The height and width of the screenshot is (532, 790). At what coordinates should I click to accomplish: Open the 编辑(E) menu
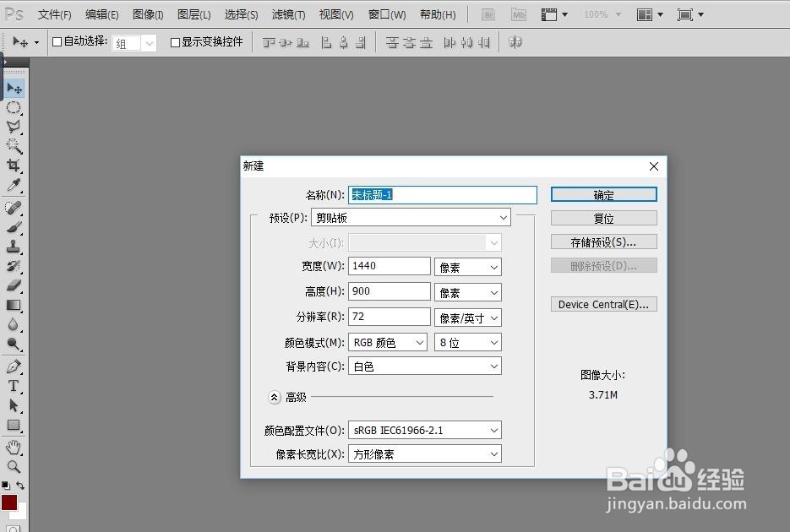(x=101, y=14)
